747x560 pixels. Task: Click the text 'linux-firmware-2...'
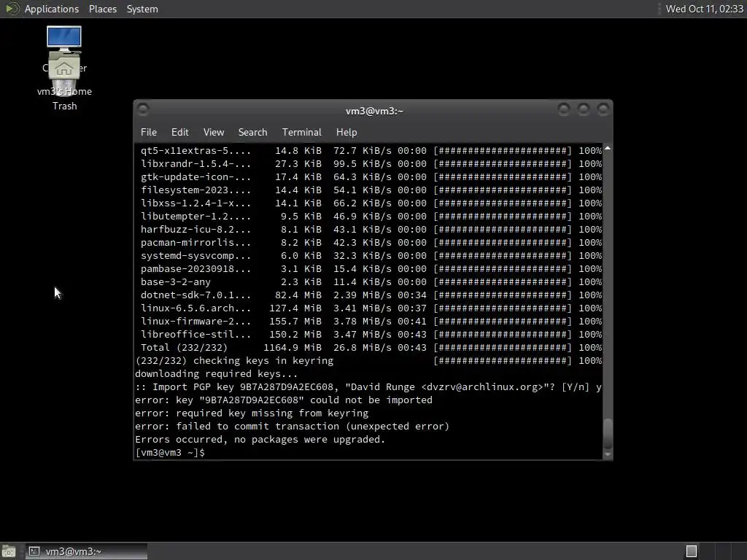tap(196, 322)
